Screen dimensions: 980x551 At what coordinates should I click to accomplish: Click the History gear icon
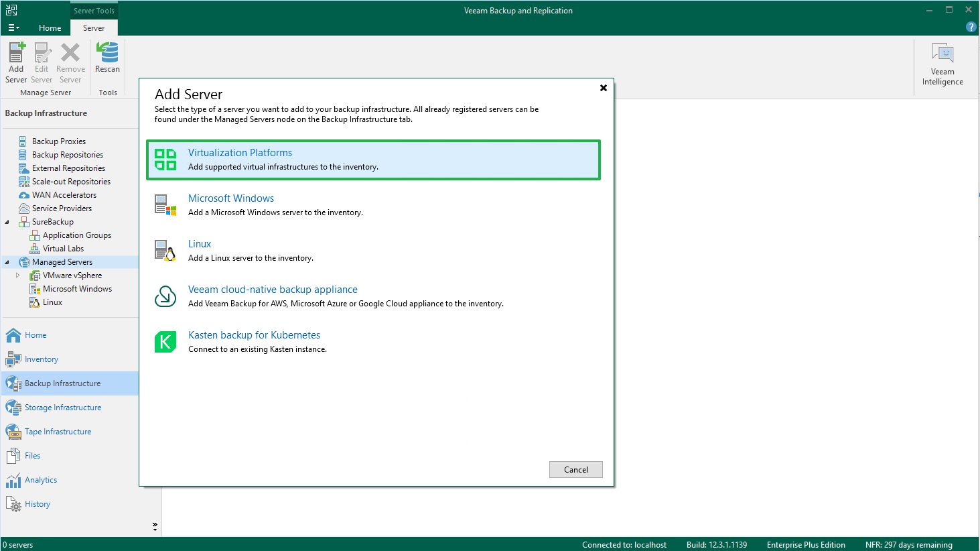click(13, 504)
